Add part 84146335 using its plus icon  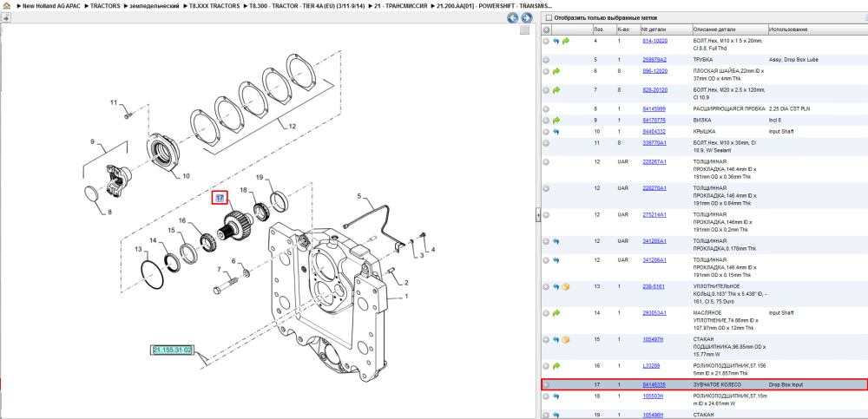click(546, 384)
